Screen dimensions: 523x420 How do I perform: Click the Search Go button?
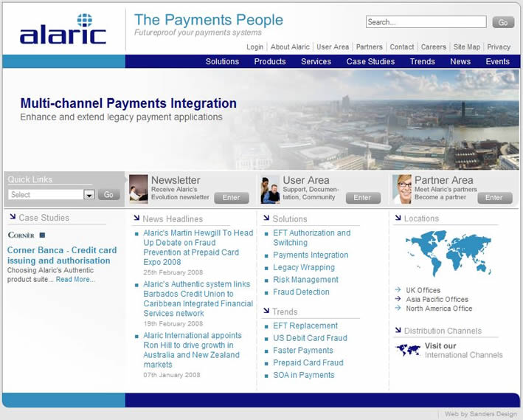coord(503,22)
